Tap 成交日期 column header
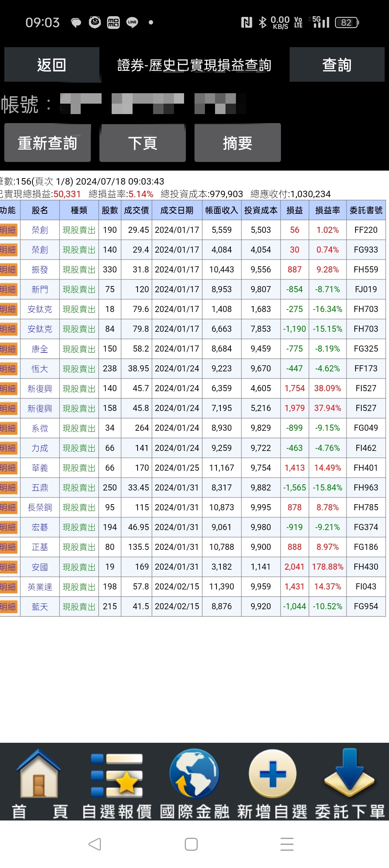 pos(177,210)
